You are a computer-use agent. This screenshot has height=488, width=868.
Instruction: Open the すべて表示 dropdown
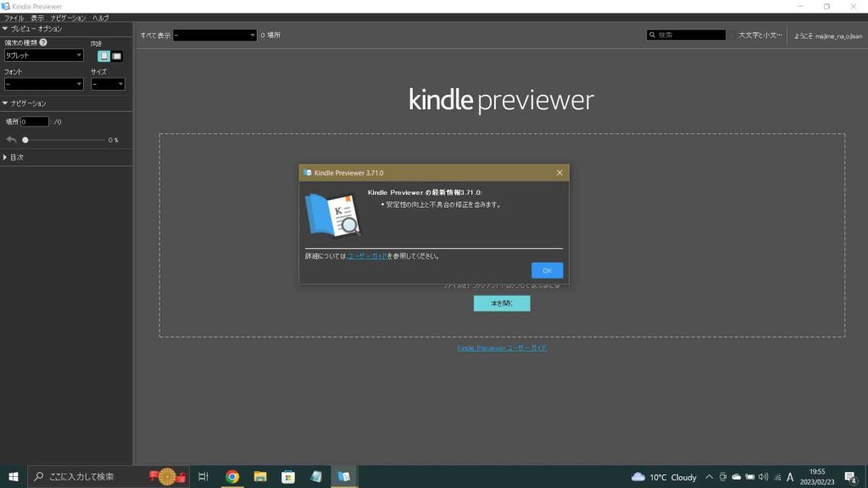coord(214,36)
